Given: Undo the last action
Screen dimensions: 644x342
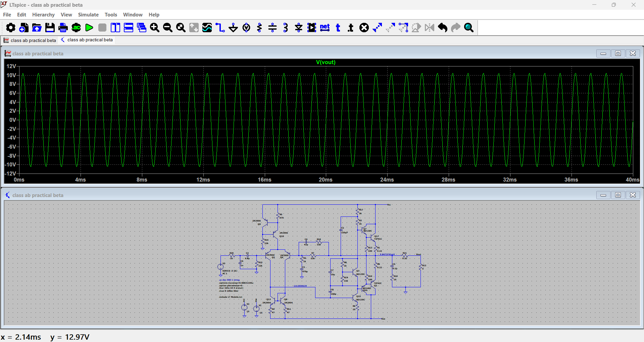Looking at the screenshot, I should [x=443, y=28].
